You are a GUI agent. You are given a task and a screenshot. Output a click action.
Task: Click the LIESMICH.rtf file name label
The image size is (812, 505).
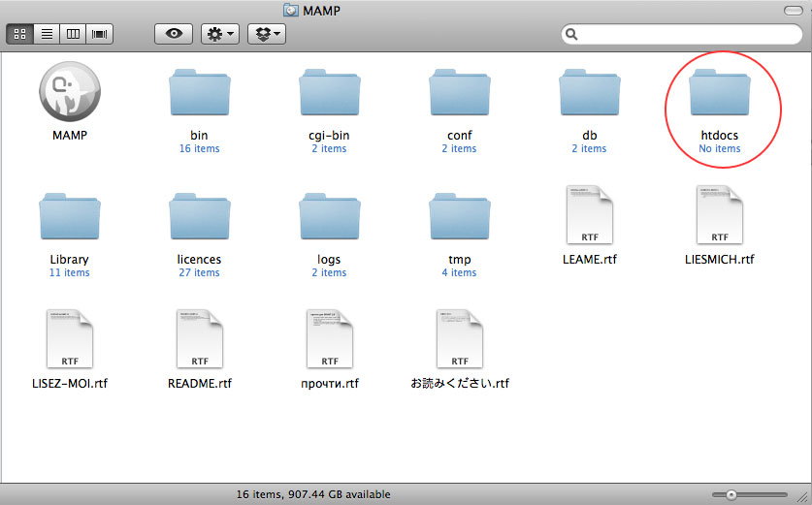(719, 260)
